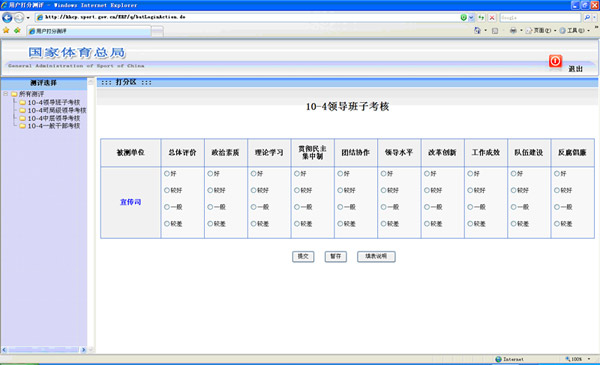Click the Home icon in command bar
The width and height of the screenshot is (600, 365).
[477, 31]
